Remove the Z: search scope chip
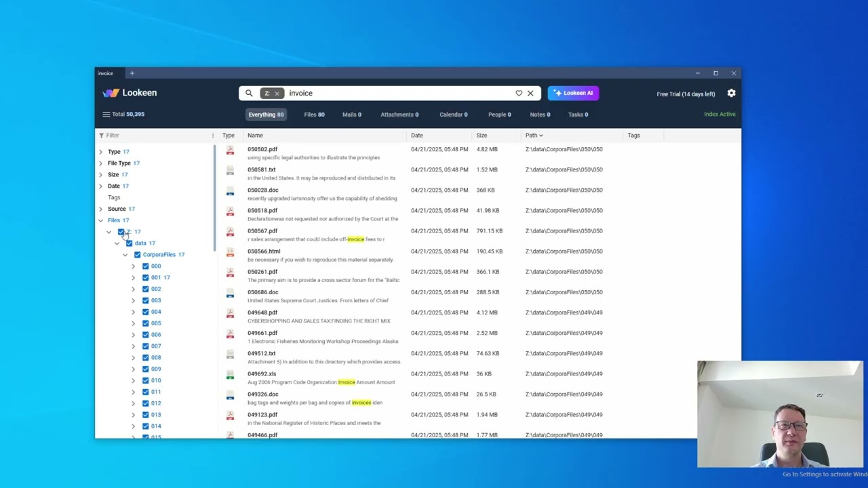The height and width of the screenshot is (488, 868). point(277,94)
